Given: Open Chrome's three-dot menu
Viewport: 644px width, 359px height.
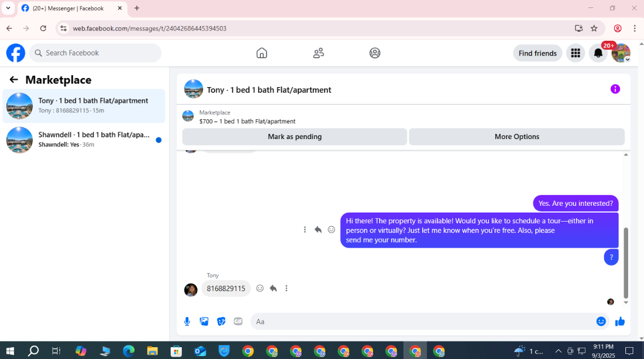Looking at the screenshot, I should click(x=634, y=28).
